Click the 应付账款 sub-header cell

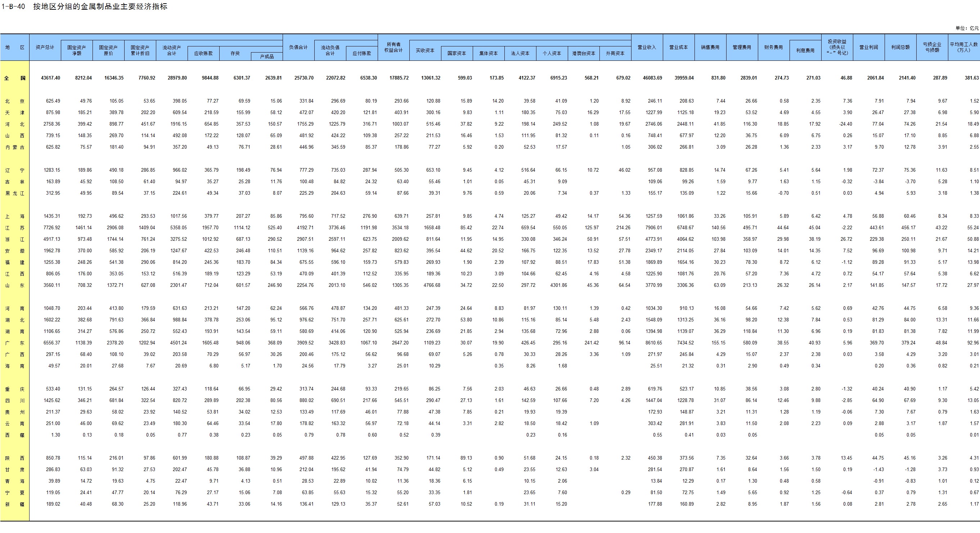(x=361, y=54)
